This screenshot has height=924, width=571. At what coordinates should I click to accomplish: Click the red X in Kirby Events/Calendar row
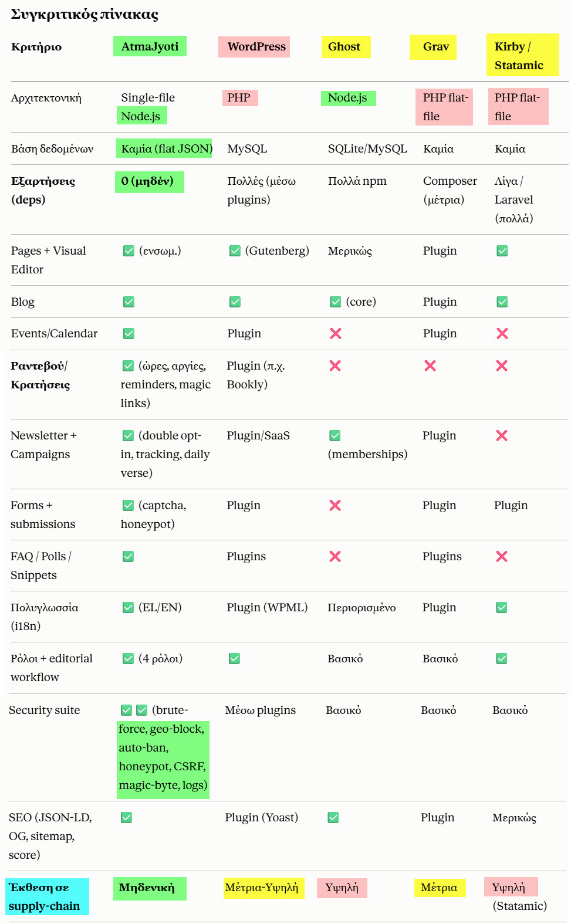[x=502, y=333]
